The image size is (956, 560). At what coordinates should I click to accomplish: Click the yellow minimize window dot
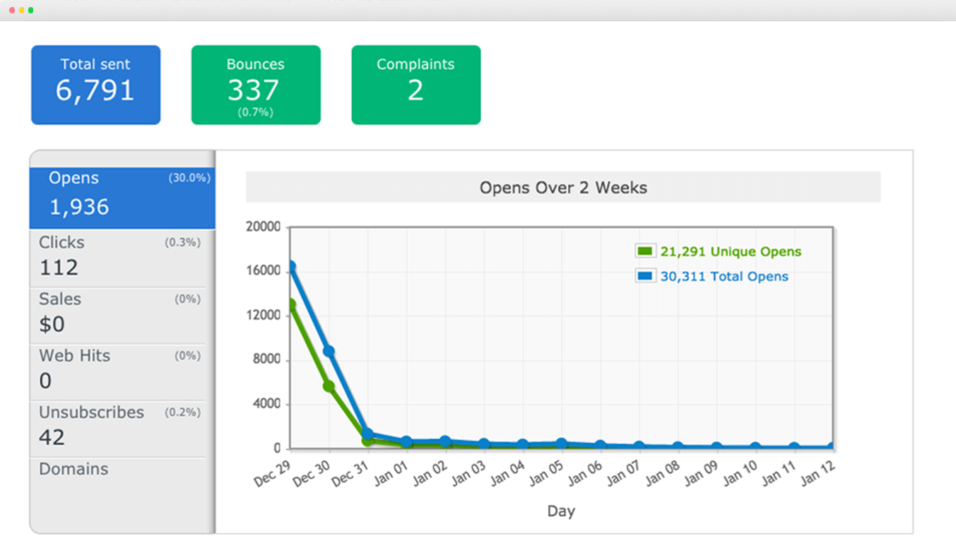pyautogui.click(x=21, y=11)
